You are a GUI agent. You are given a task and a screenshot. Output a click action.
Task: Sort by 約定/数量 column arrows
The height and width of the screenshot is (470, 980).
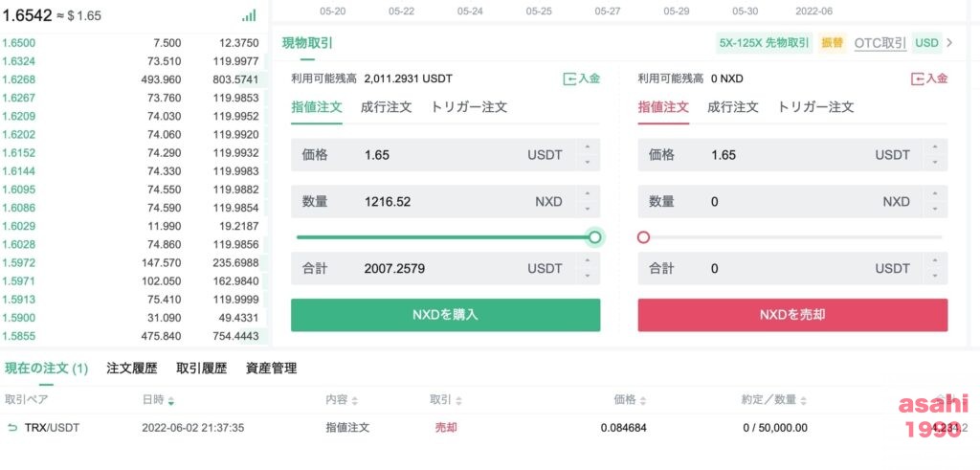(x=803, y=401)
